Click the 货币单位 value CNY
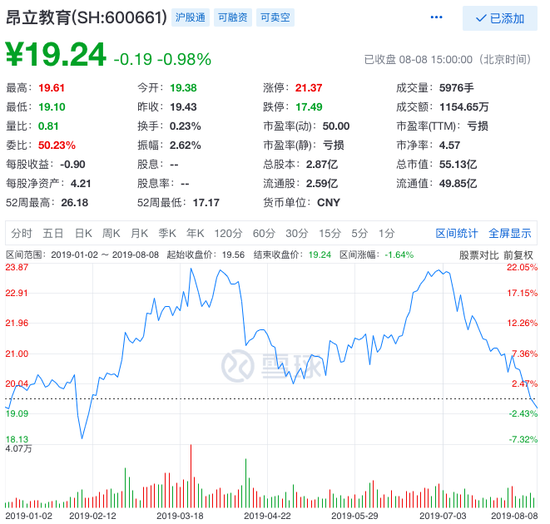 329,202
